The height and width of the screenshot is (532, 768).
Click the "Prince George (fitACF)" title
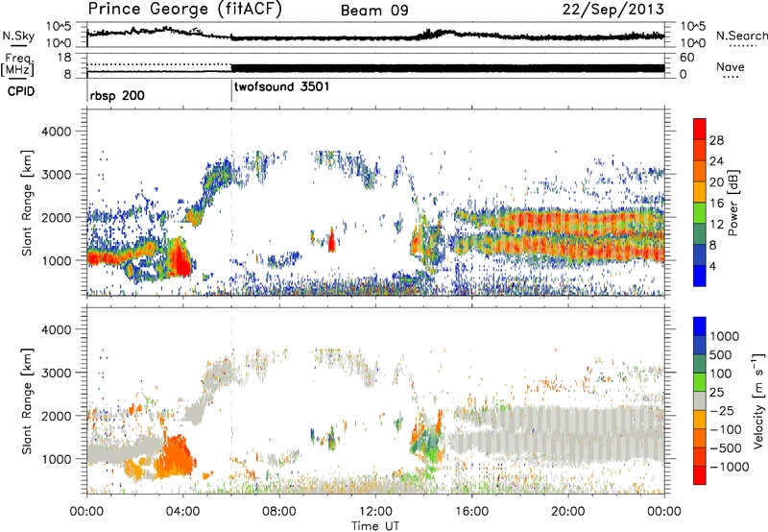(184, 10)
